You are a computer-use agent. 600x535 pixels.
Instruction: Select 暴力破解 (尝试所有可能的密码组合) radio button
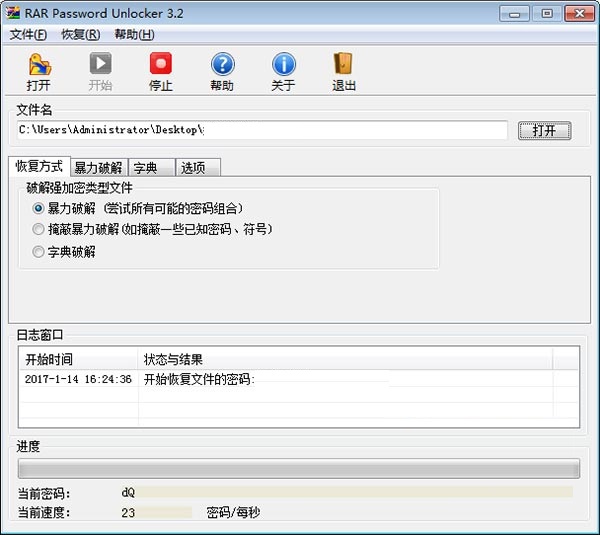38,209
